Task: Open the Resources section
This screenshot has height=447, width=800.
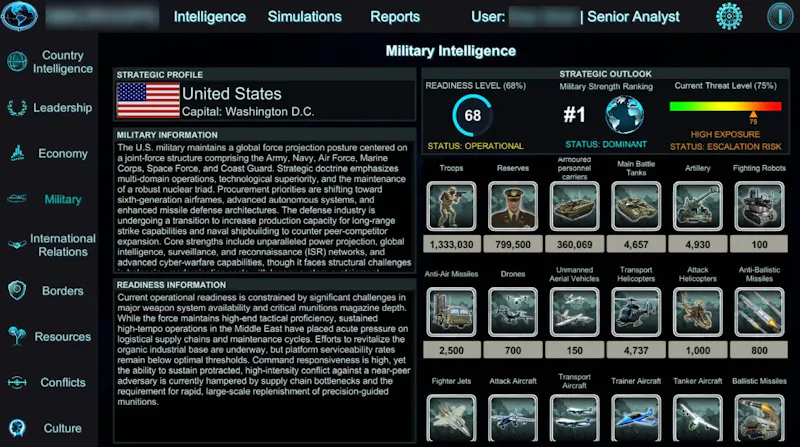Action: coord(63,337)
